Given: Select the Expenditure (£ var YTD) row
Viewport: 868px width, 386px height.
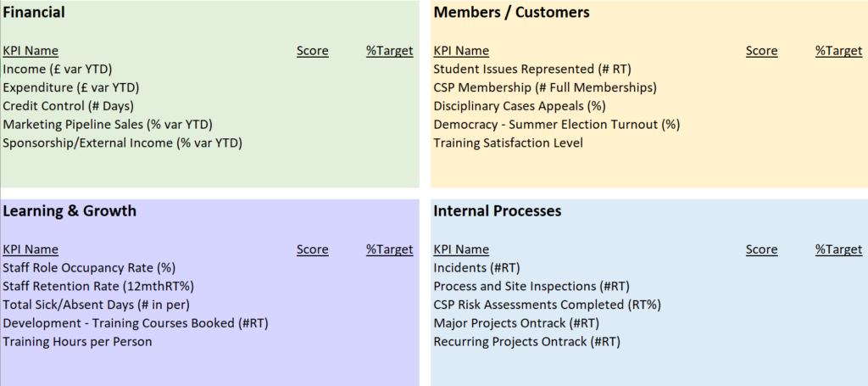Looking at the screenshot, I should tap(70, 87).
